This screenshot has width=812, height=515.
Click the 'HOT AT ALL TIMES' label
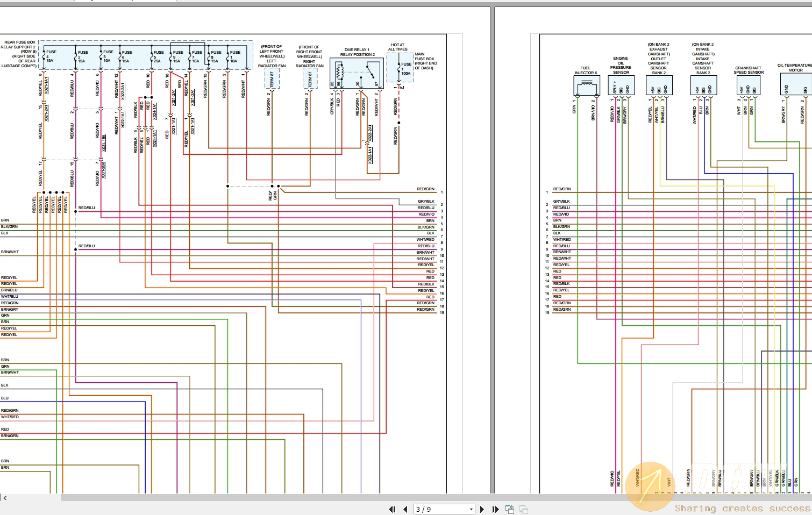point(398,47)
